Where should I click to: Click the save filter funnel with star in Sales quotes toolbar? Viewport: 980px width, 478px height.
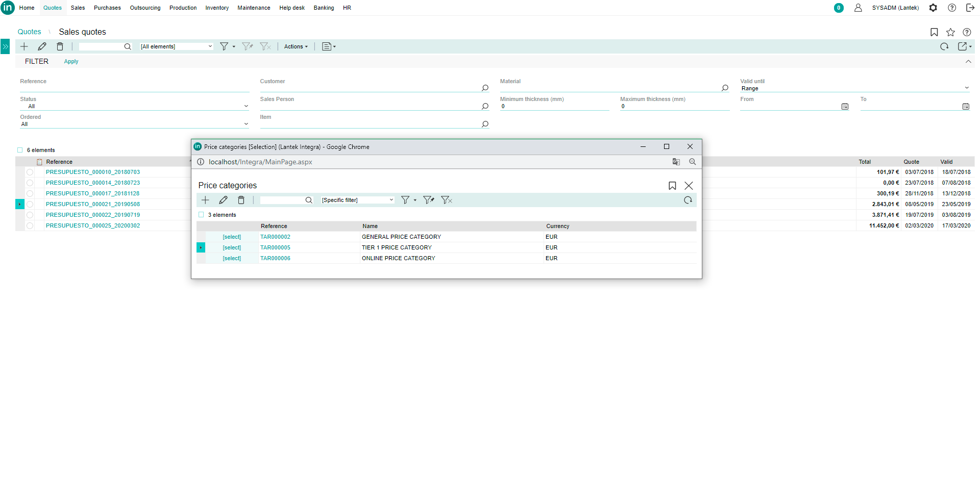point(248,46)
